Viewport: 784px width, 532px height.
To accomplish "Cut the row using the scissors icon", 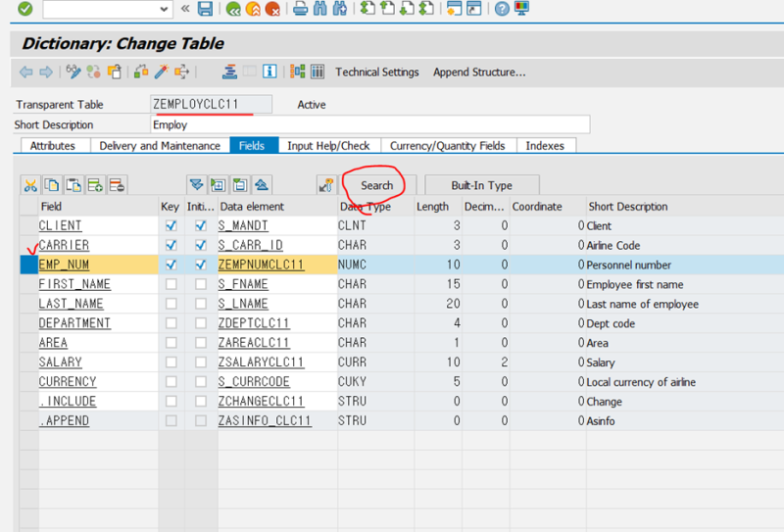I will pos(30,185).
